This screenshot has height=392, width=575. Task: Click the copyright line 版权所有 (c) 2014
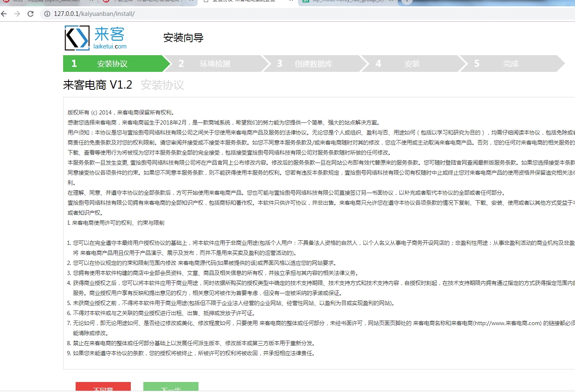pyautogui.click(x=121, y=112)
